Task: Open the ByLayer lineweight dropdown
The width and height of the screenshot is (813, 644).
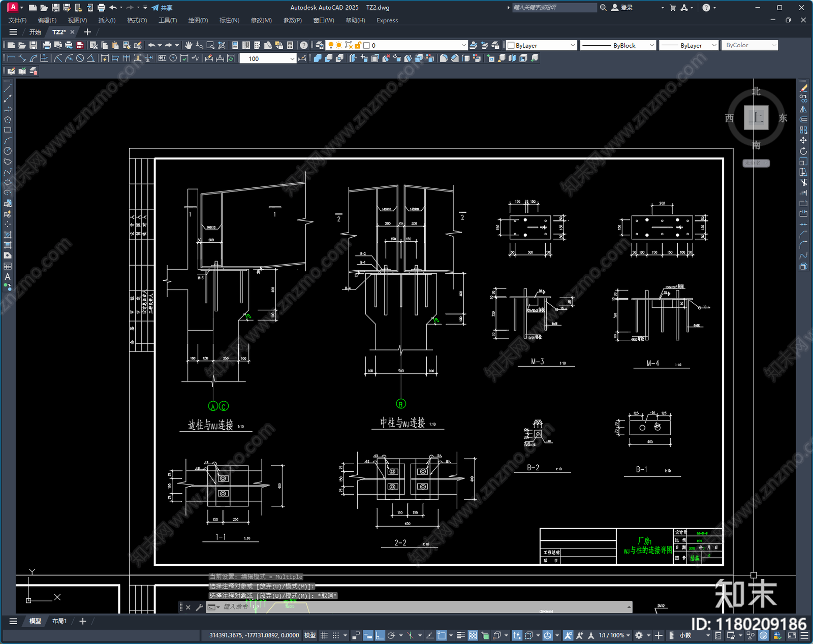Action: click(689, 45)
